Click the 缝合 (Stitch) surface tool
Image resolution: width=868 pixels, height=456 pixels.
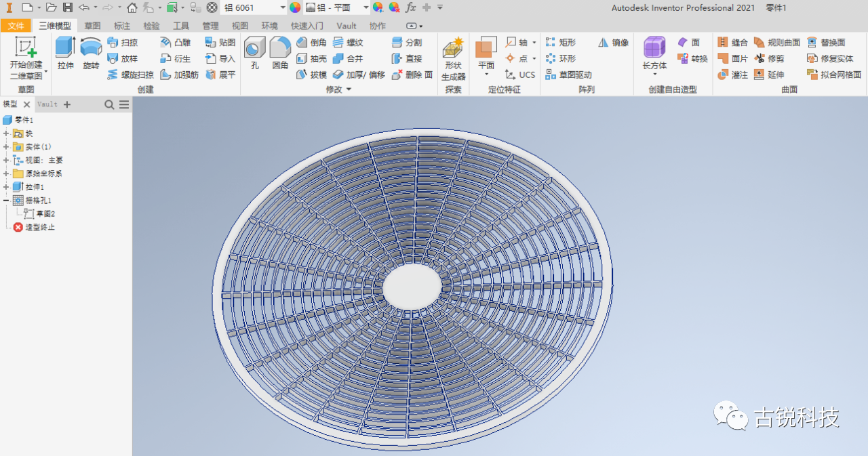(x=732, y=42)
